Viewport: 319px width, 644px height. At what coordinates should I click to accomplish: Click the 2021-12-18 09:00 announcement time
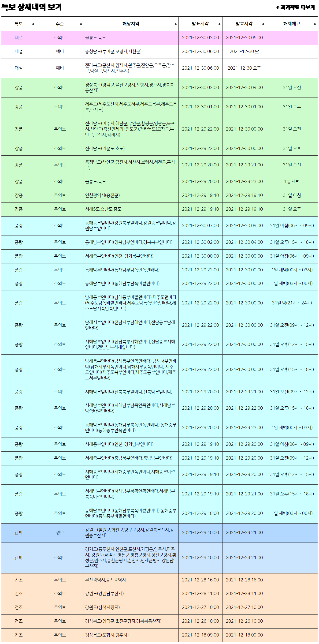click(x=200, y=635)
